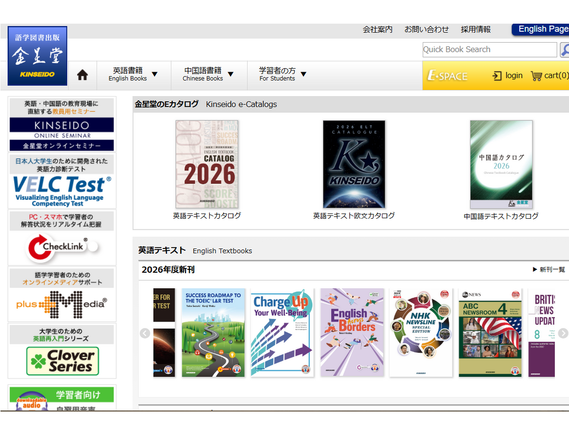The height and width of the screenshot is (427, 569).
Task: Open the plusMedia banner
Action: (62, 294)
